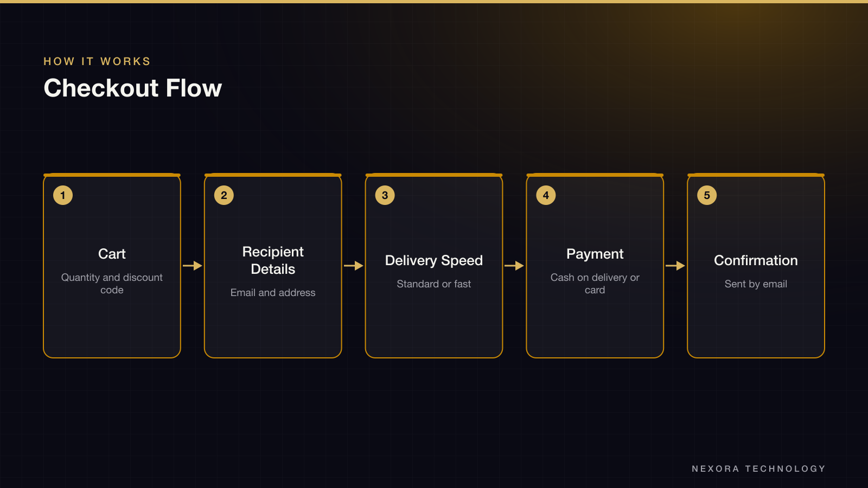This screenshot has width=868, height=488.
Task: Click the step 1 number badge
Action: [63, 195]
